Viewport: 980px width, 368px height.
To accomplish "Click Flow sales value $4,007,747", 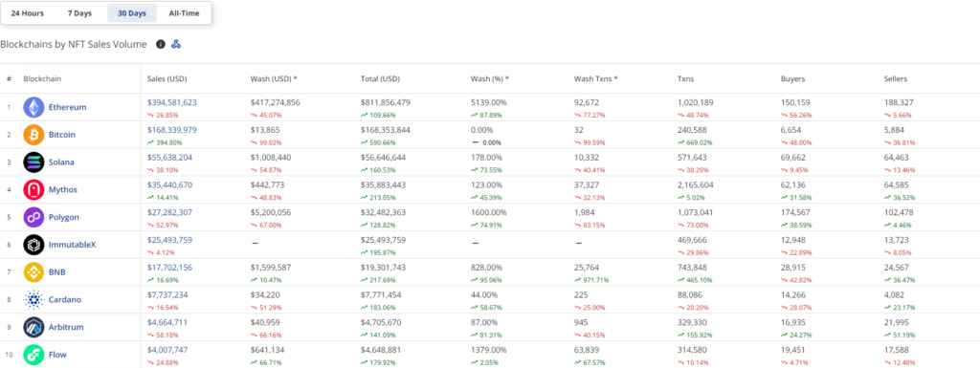I will 167,349.
